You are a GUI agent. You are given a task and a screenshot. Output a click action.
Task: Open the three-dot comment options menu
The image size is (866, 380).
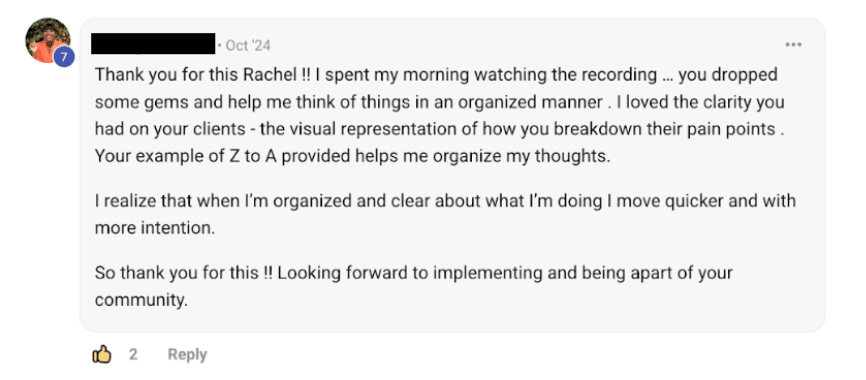pyautogui.click(x=793, y=45)
